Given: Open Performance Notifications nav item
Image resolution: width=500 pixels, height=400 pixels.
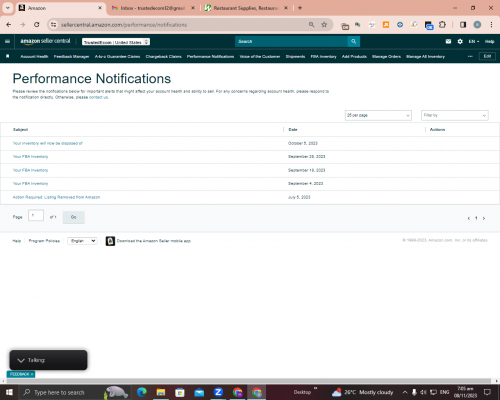Looking at the screenshot, I should pyautogui.click(x=210, y=57).
